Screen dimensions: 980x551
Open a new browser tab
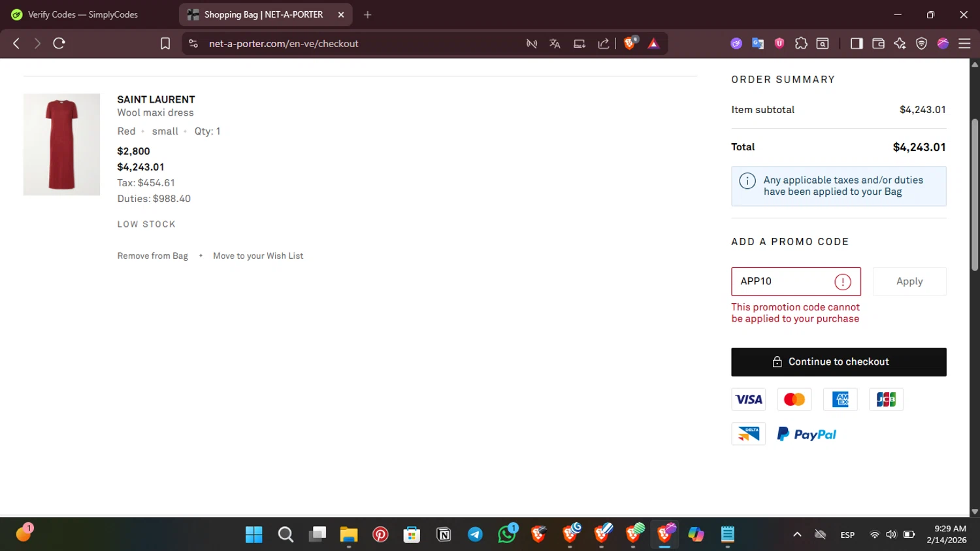pos(368,14)
